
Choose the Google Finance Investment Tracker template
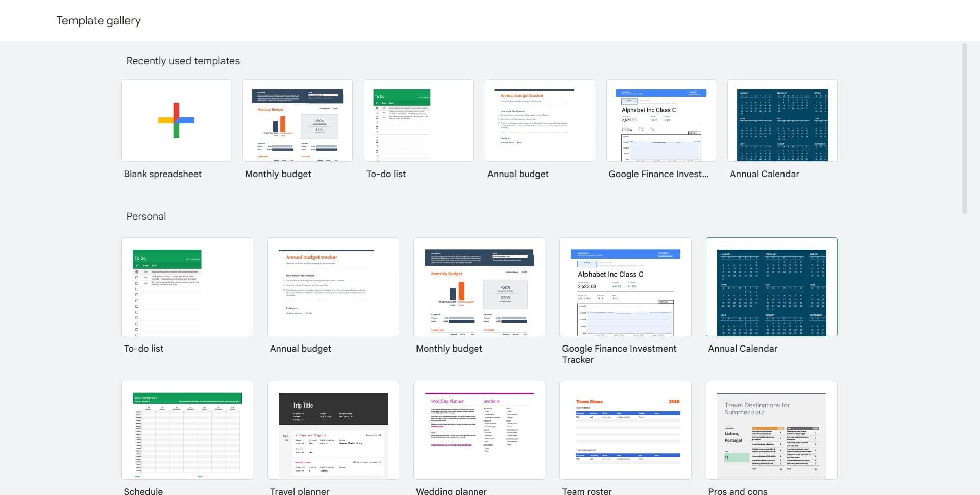625,287
